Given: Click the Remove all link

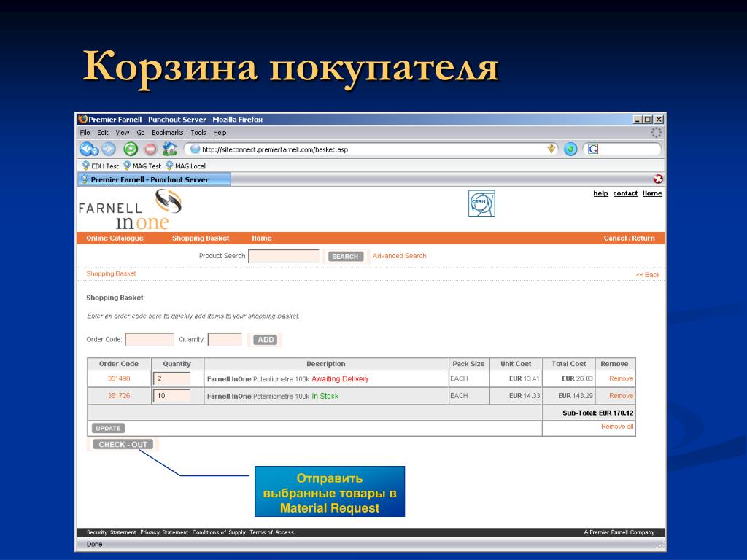Looking at the screenshot, I should pos(617,426).
